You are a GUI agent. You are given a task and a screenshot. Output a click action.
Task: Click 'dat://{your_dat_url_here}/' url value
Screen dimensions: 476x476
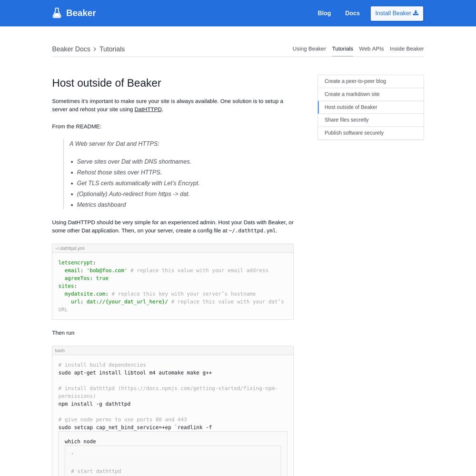[127, 302]
